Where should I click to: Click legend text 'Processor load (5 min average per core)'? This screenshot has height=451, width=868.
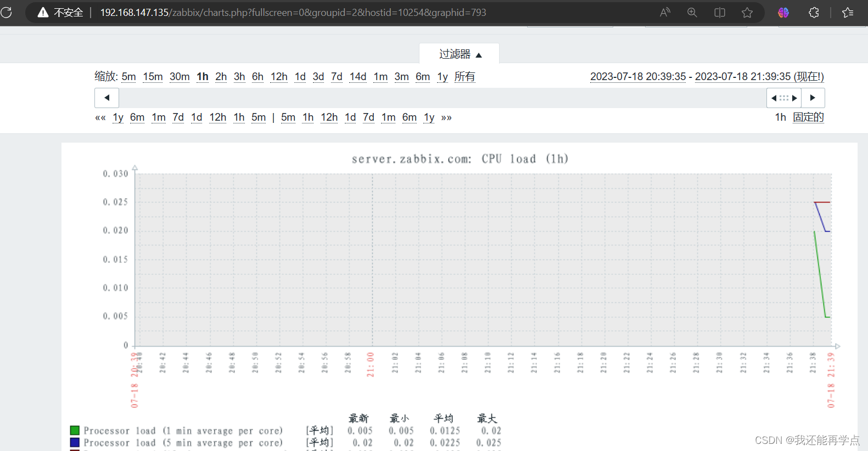pyautogui.click(x=183, y=443)
